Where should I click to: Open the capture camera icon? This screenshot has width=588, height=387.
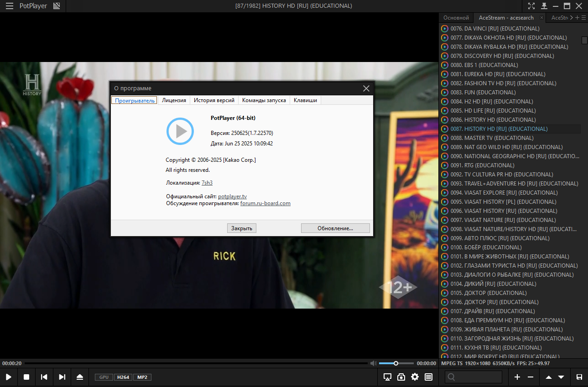point(401,377)
